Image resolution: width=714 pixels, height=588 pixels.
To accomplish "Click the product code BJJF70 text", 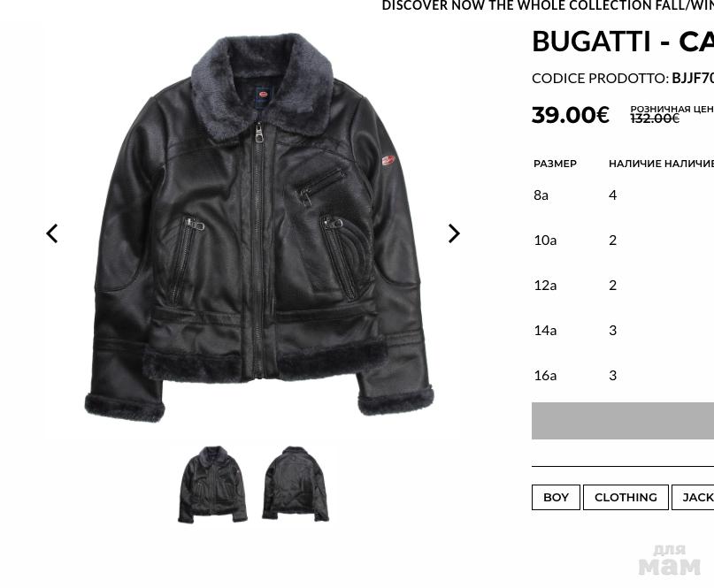I will (693, 79).
